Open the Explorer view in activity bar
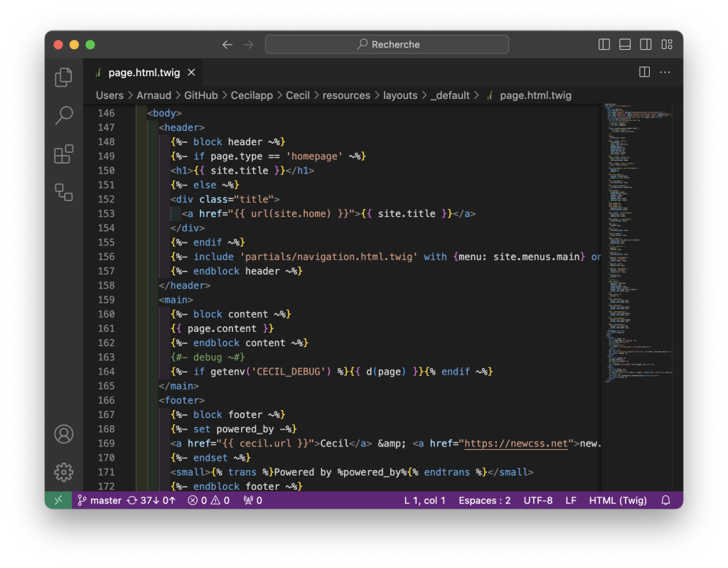 [64, 77]
